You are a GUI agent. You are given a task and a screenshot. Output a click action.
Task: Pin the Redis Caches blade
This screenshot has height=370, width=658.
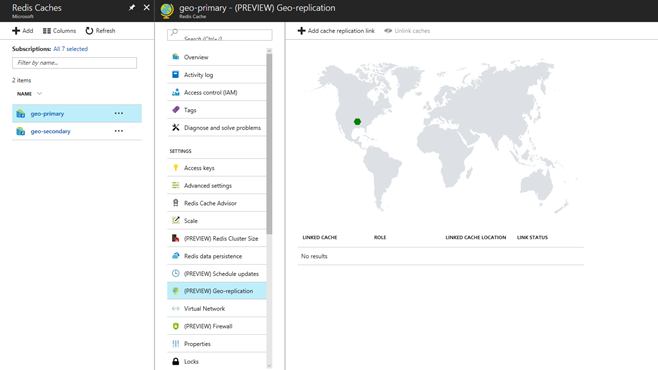click(x=132, y=8)
